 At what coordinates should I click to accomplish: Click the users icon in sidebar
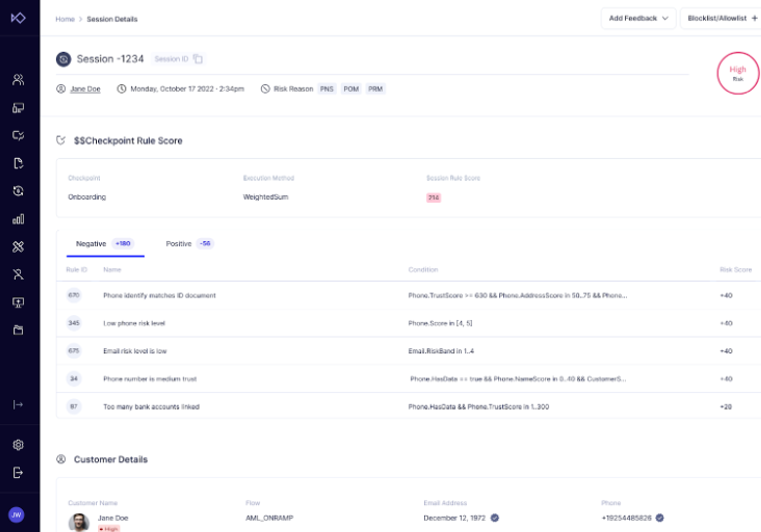click(x=18, y=79)
